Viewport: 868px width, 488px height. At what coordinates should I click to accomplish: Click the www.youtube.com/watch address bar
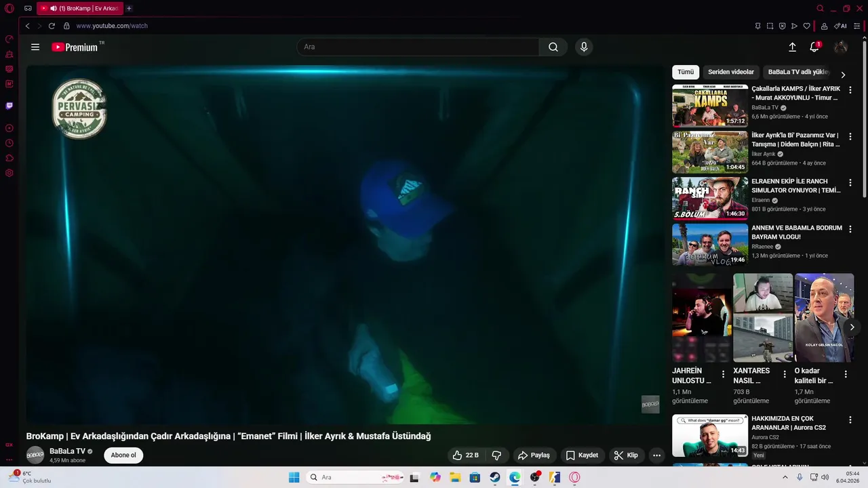112,26
